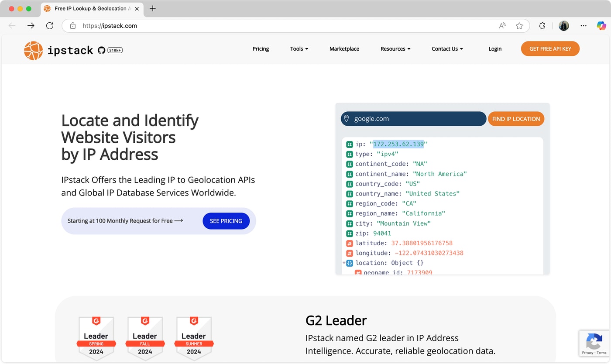Click the browser address bar URL
Screen dimensions: 611x364
(x=110, y=26)
